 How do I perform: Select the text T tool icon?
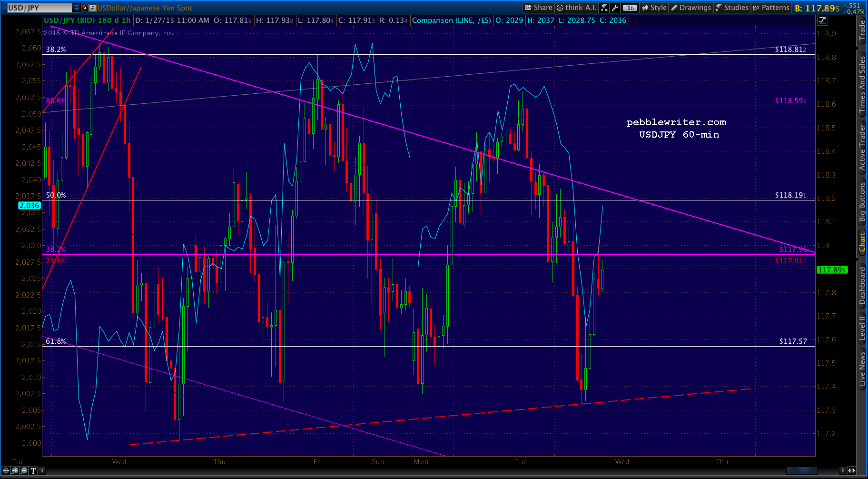tap(33, 470)
